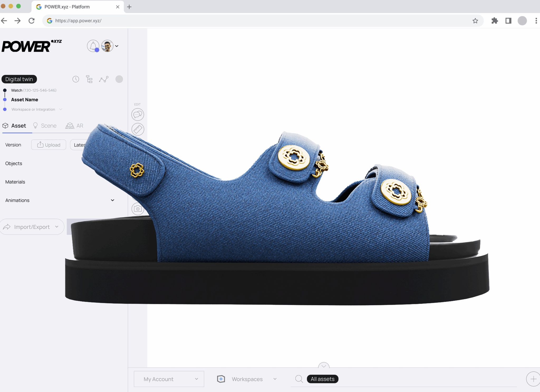Switch to the AR tab
540x392 pixels.
[75, 126]
